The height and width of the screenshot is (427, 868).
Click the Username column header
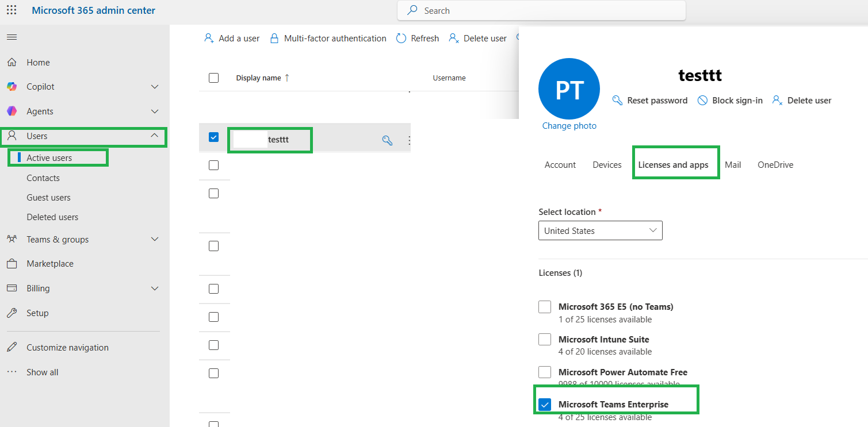449,78
